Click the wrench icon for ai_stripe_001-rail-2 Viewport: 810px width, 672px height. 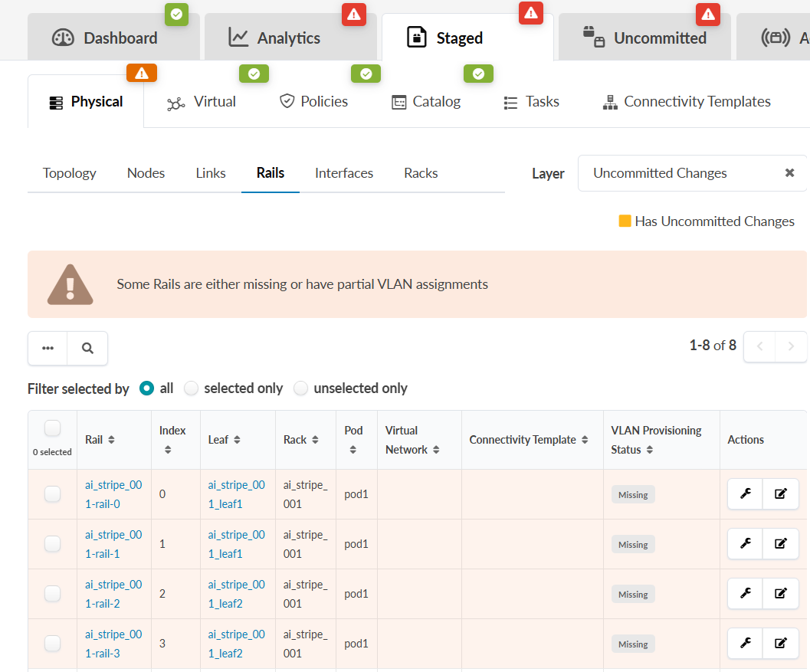pos(745,594)
